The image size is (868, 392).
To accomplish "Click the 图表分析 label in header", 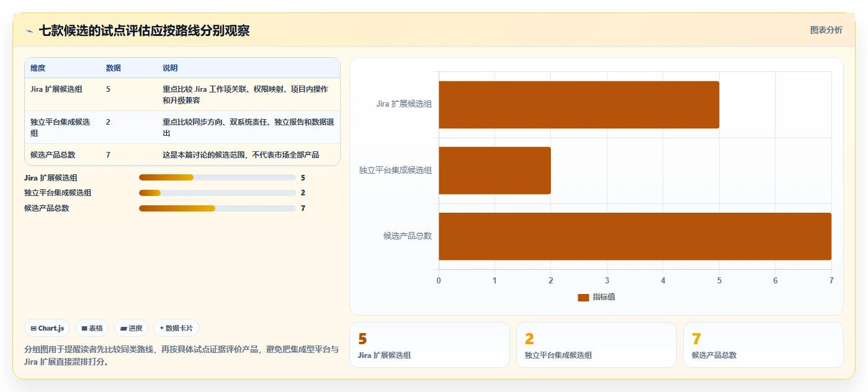I will pyautogui.click(x=826, y=30).
